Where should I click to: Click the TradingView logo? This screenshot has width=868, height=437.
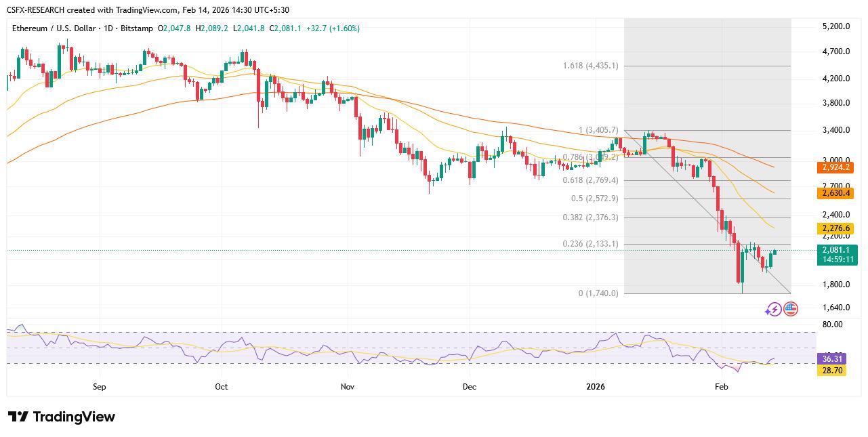tap(62, 417)
